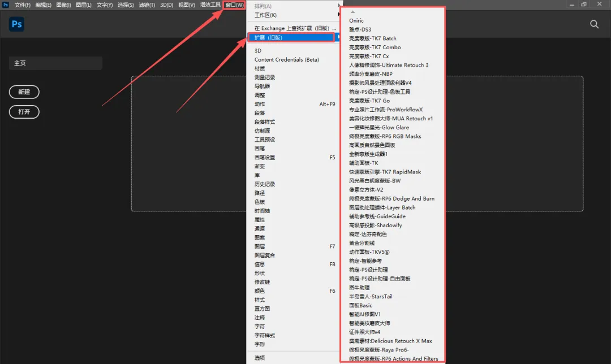Click the 窗口(W) menu
Image resolution: width=611 pixels, height=364 pixels.
(x=234, y=5)
